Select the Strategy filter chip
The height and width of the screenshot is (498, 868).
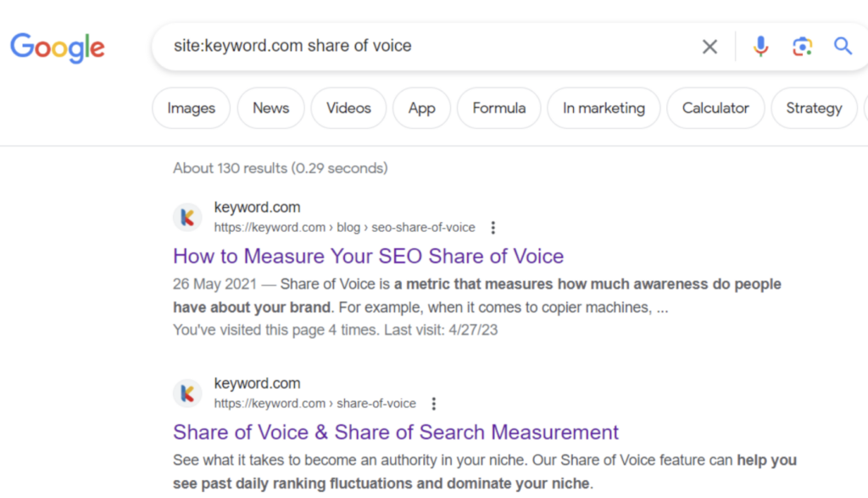point(813,108)
